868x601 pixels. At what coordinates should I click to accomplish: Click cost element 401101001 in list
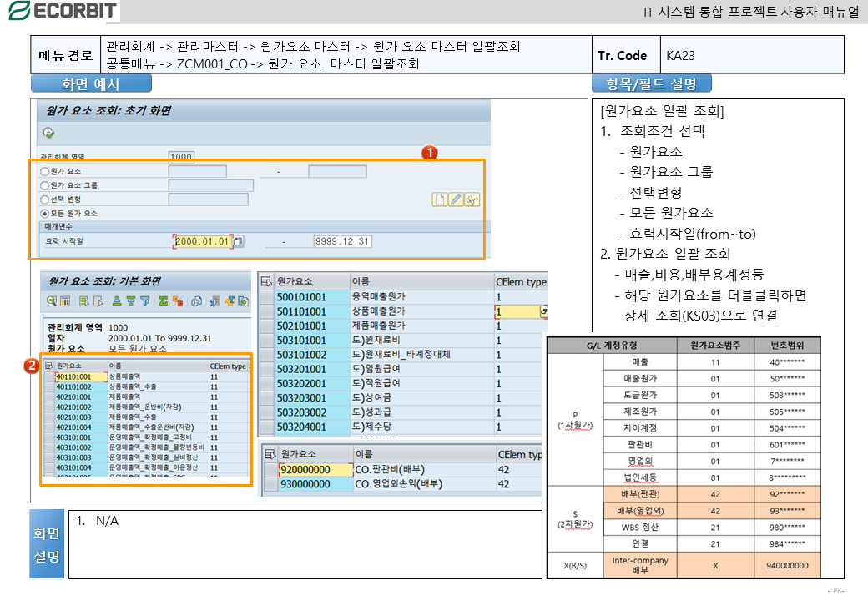coord(73,376)
